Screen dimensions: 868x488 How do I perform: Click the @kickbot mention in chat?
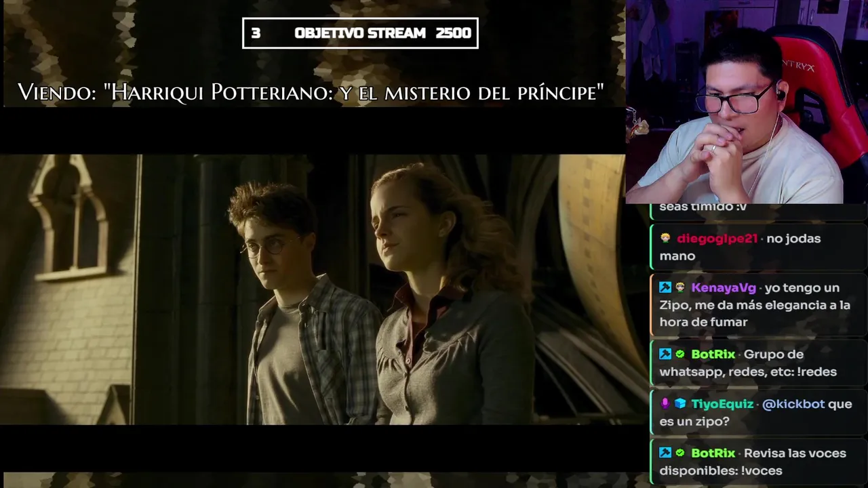coord(793,404)
